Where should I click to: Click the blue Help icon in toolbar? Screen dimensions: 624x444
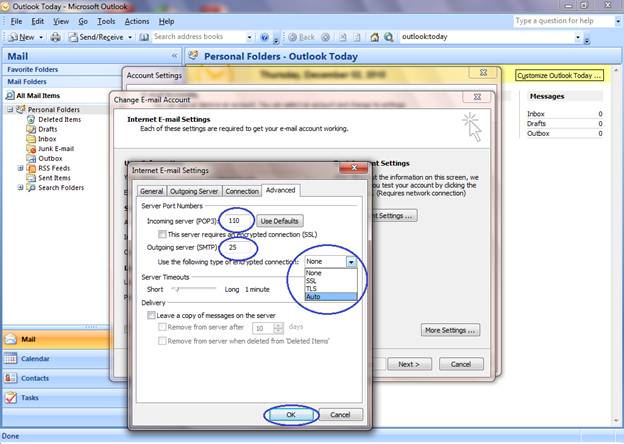(265, 37)
